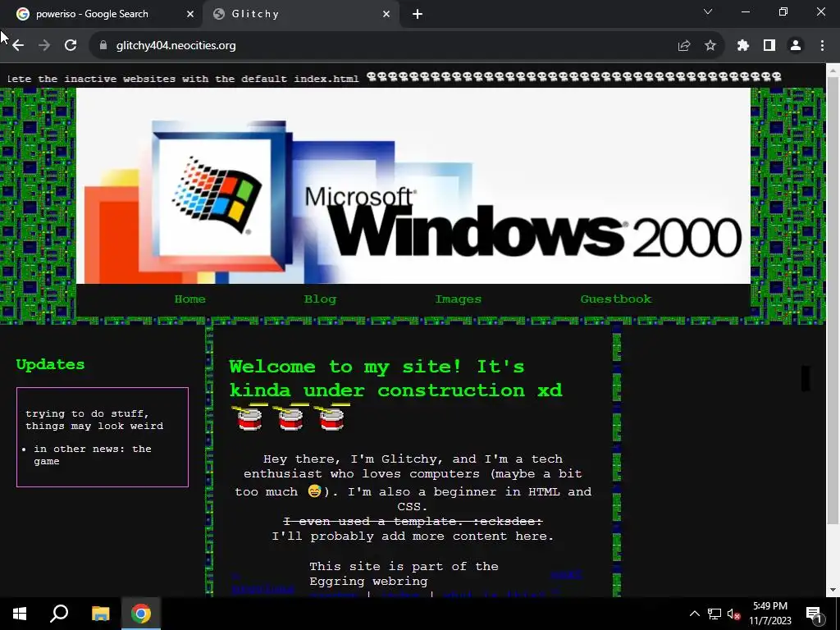This screenshot has width=840, height=630.
Task: Click the scrollbar up arrow
Action: point(833,70)
